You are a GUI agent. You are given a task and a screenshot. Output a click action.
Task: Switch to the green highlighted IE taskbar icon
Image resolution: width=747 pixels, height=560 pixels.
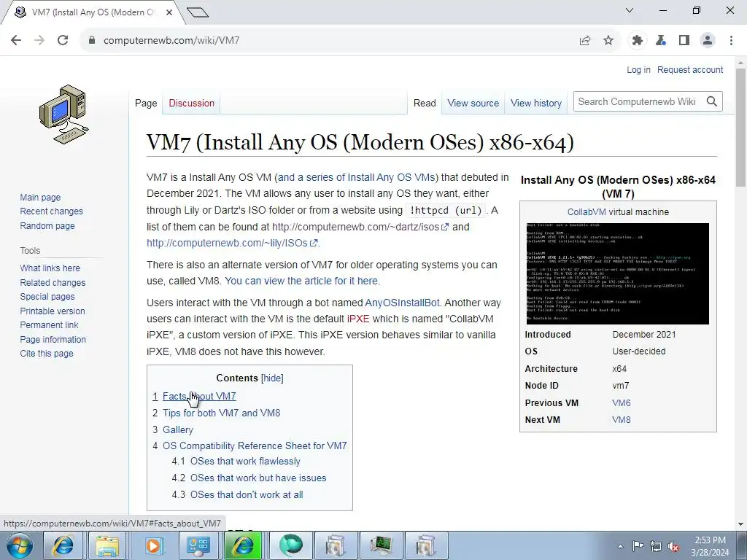pyautogui.click(x=243, y=545)
